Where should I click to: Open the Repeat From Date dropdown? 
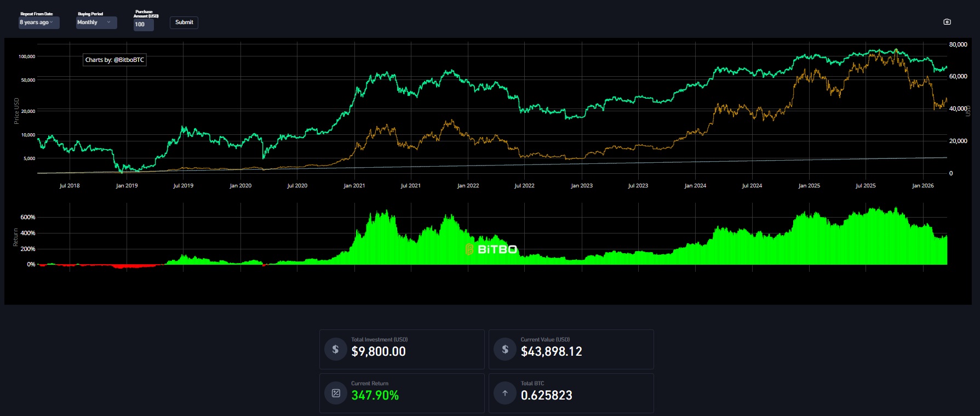(38, 22)
